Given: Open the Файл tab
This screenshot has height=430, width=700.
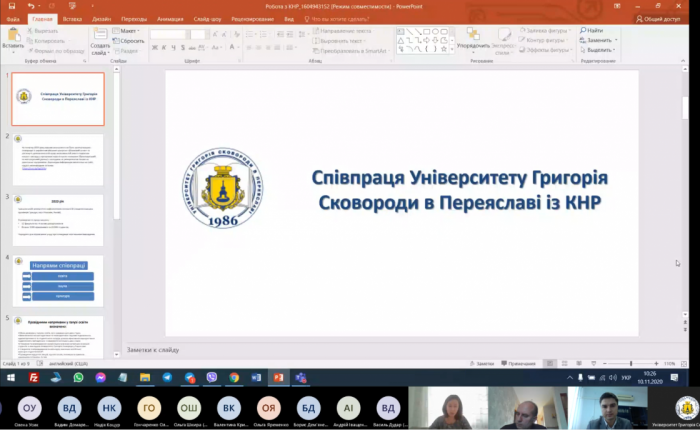Looking at the screenshot, I should 13,19.
